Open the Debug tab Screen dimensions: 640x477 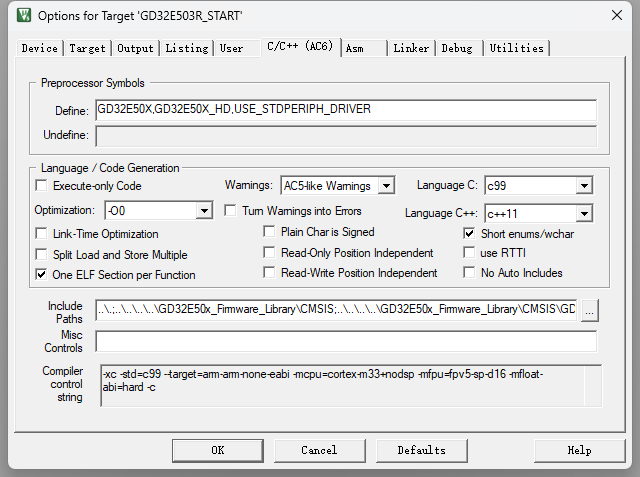coord(457,48)
